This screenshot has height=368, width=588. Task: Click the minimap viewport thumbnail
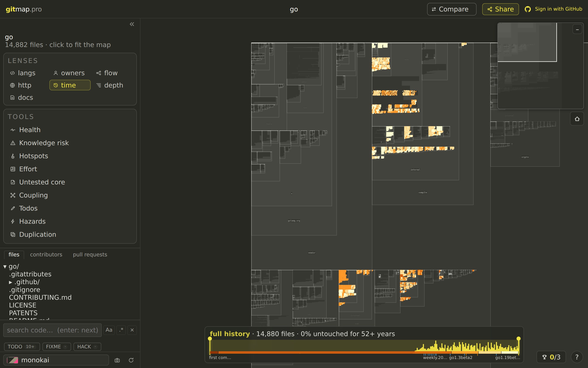(527, 42)
